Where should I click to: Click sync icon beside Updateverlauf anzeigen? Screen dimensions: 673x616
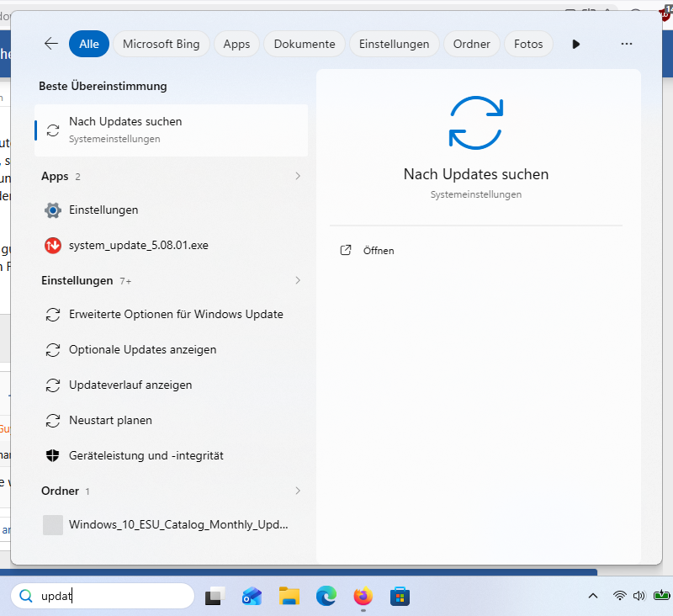tap(53, 385)
